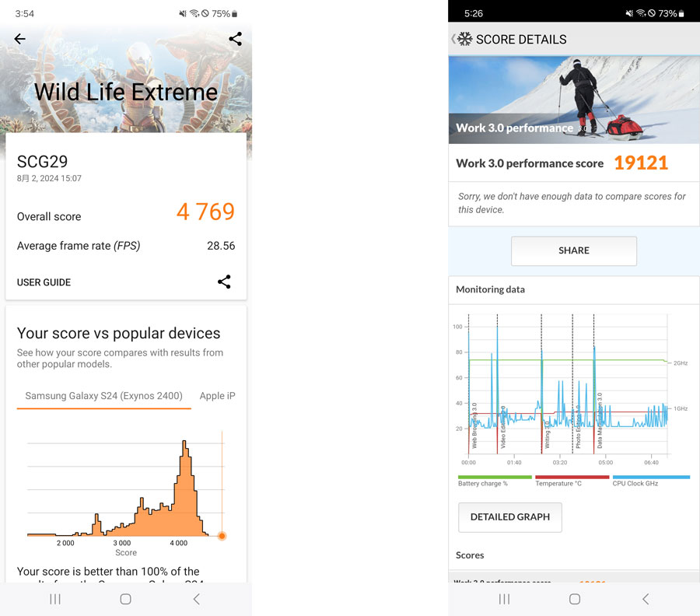Screen dimensions: 700x616
Task: Click the Battery charge % legend label
Action: point(482,484)
